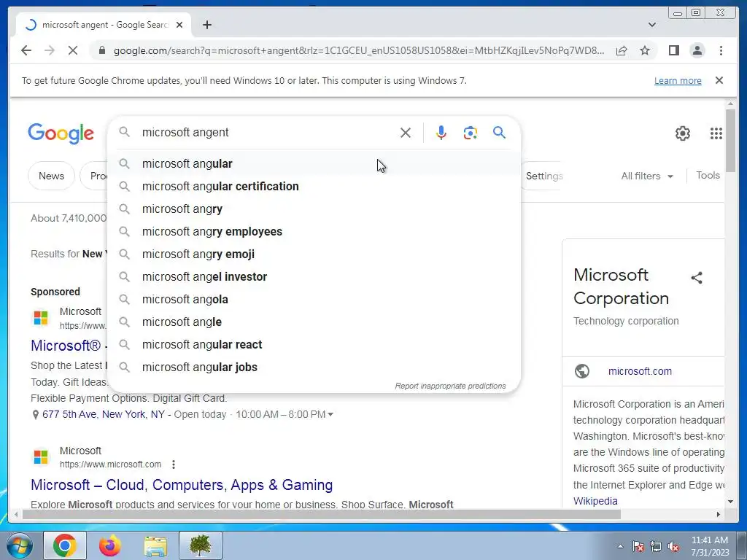
Task: Expand the store hours dropdown arrow
Action: coord(330,415)
